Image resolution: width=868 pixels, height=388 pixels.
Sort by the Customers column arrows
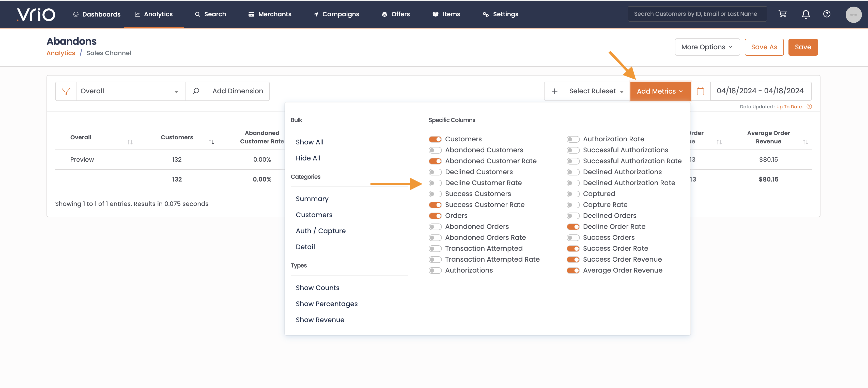(x=212, y=142)
